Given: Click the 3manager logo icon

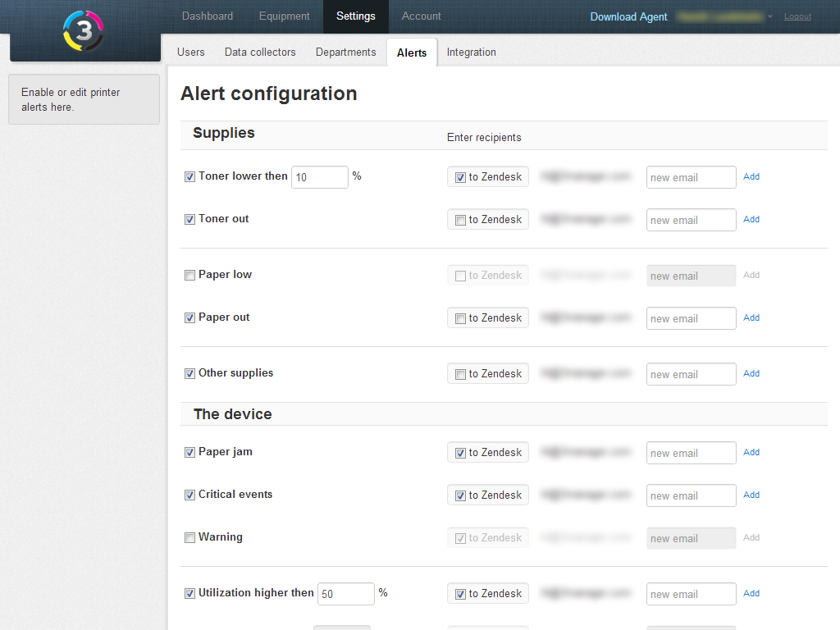Looking at the screenshot, I should pyautogui.click(x=84, y=30).
